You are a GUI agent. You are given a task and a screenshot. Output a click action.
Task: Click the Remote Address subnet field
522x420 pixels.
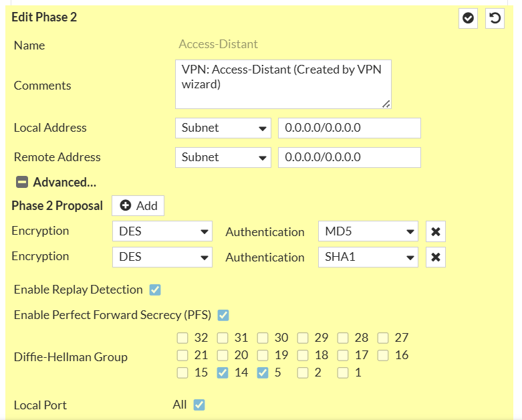click(x=349, y=157)
